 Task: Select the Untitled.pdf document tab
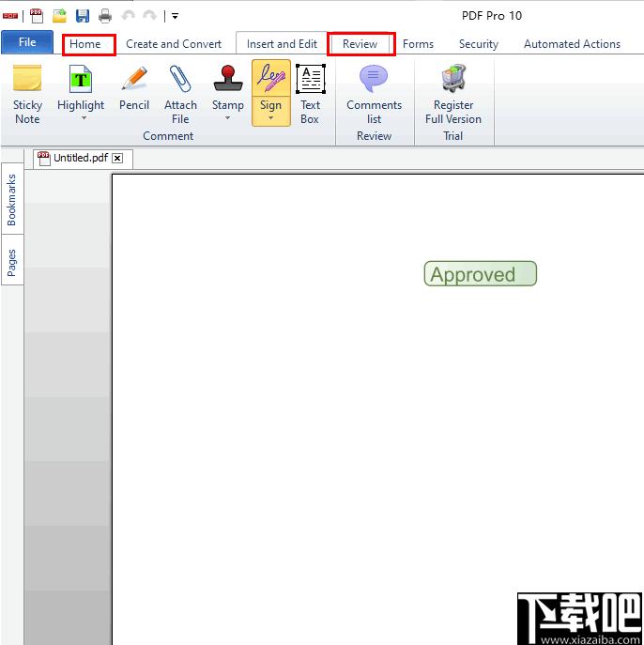tap(83, 159)
